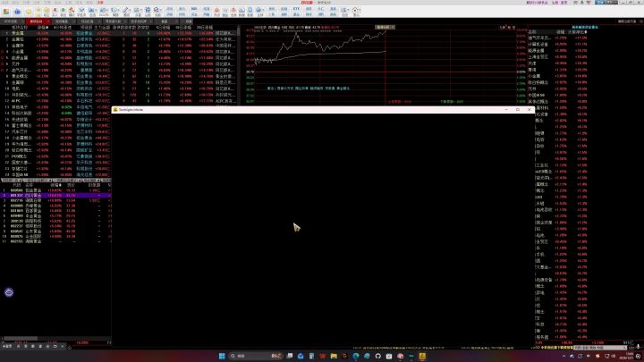Open the '论' discussion toolbar icon
The width and height of the screenshot is (644, 362).
(148, 10)
